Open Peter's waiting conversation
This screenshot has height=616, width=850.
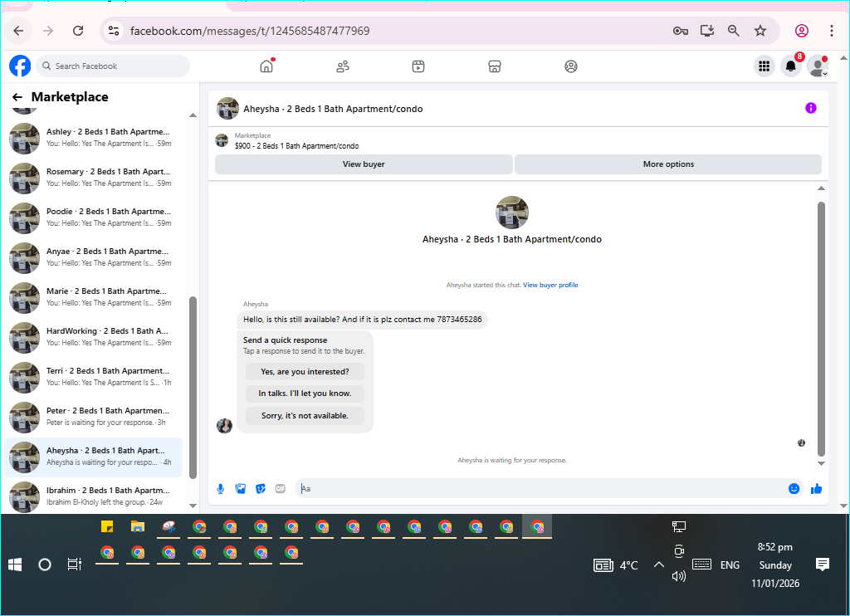[93, 417]
